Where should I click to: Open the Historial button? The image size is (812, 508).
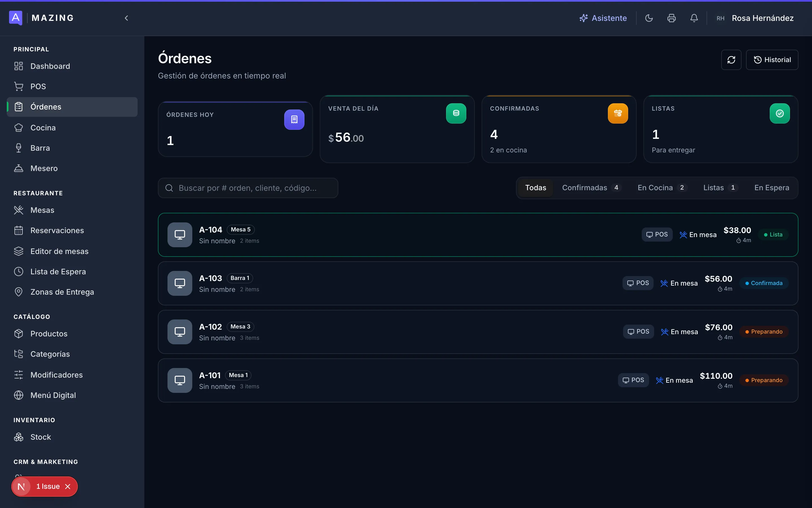point(772,60)
